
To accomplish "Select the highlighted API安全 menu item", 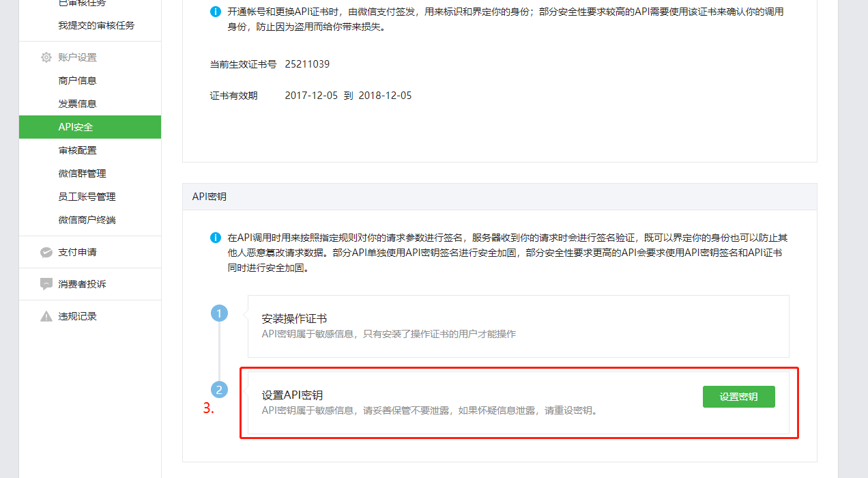I will [x=76, y=127].
